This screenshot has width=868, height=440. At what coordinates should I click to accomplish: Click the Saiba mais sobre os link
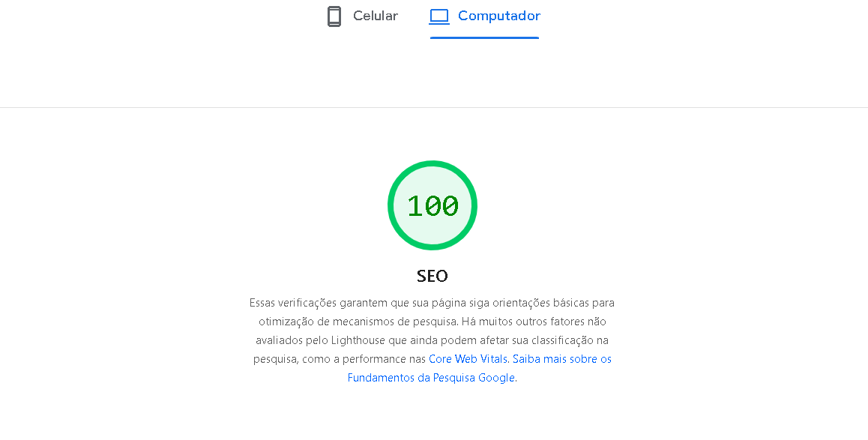561,358
